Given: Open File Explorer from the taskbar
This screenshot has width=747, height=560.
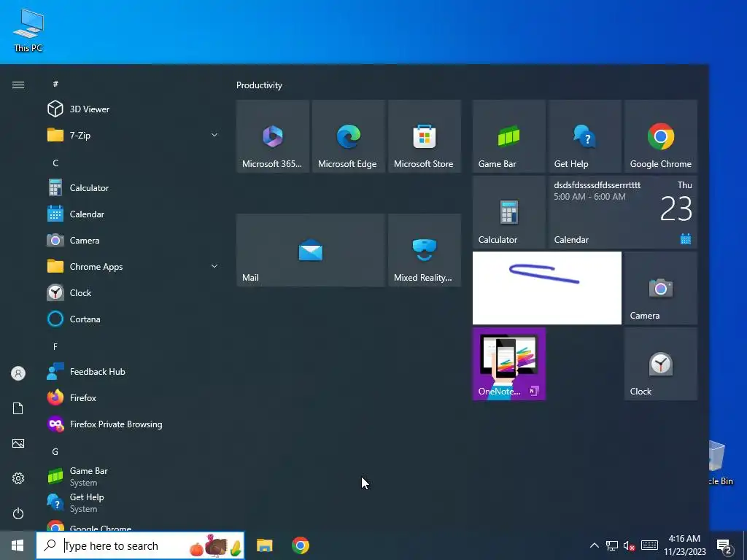Looking at the screenshot, I should (264, 545).
